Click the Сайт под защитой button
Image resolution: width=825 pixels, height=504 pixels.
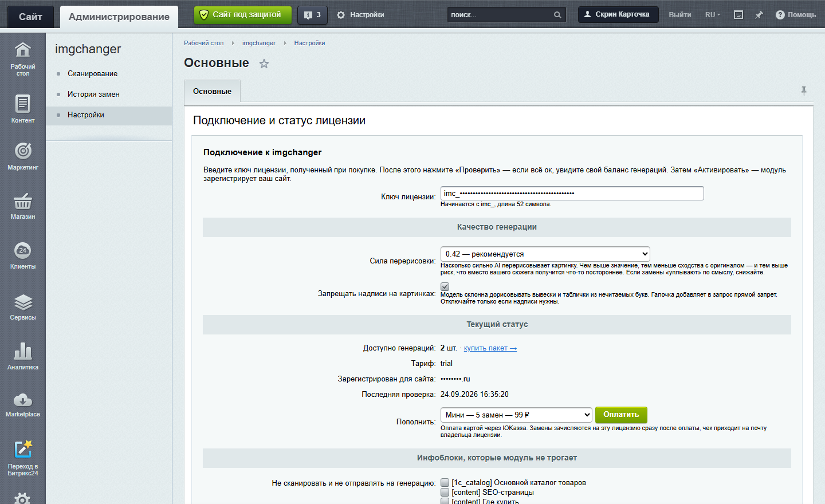[x=243, y=15]
